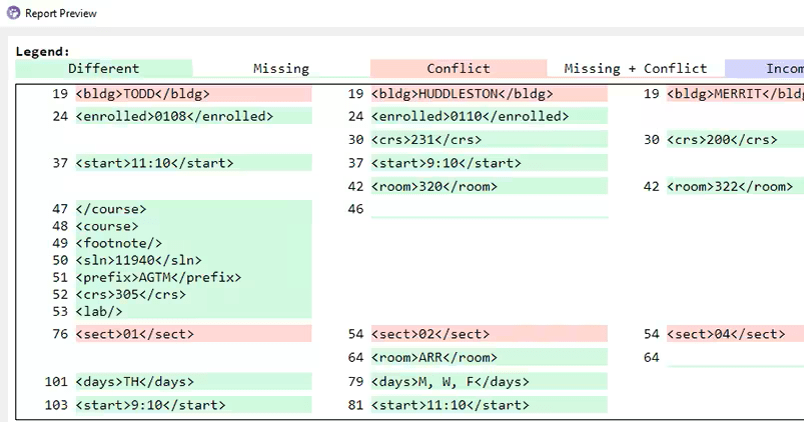Click the <room>320</room> line
Viewport: 804px width, 422px height.
[x=489, y=186]
